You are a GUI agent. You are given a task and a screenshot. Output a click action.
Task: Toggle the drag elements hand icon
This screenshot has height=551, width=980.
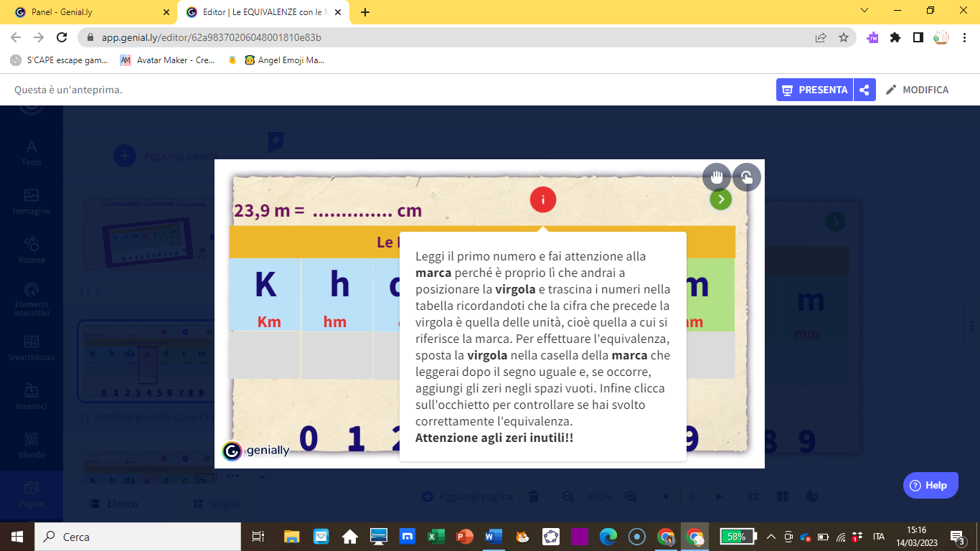[716, 177]
